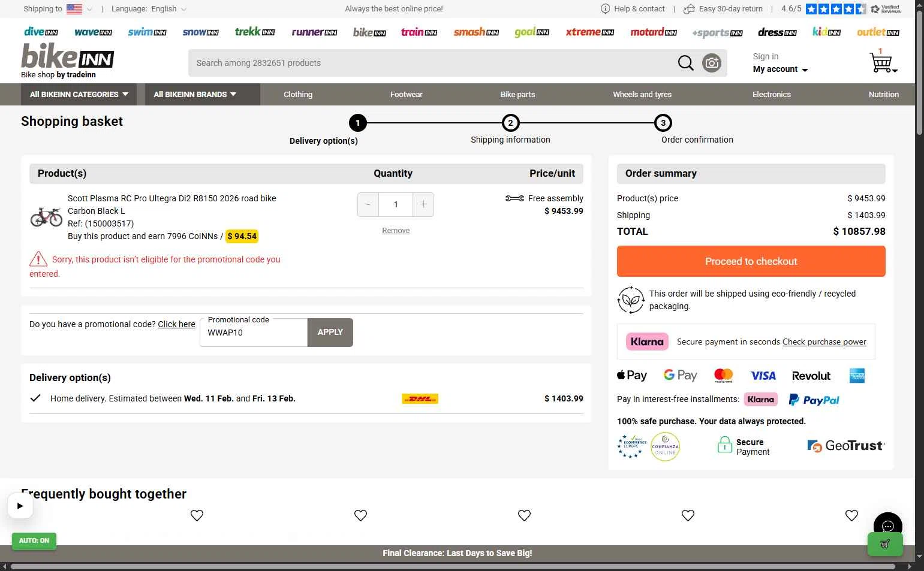The height and width of the screenshot is (571, 924).
Task: Open the Footwear category menu
Action: pyautogui.click(x=407, y=95)
